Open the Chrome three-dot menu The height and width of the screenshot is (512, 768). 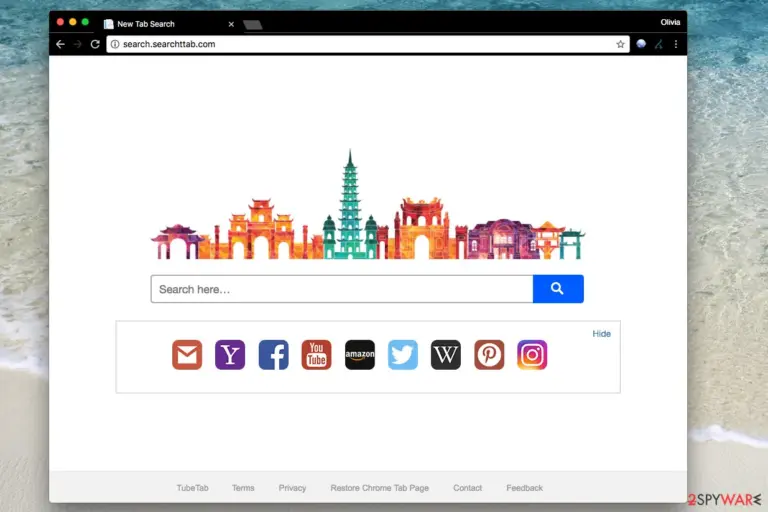[x=676, y=44]
